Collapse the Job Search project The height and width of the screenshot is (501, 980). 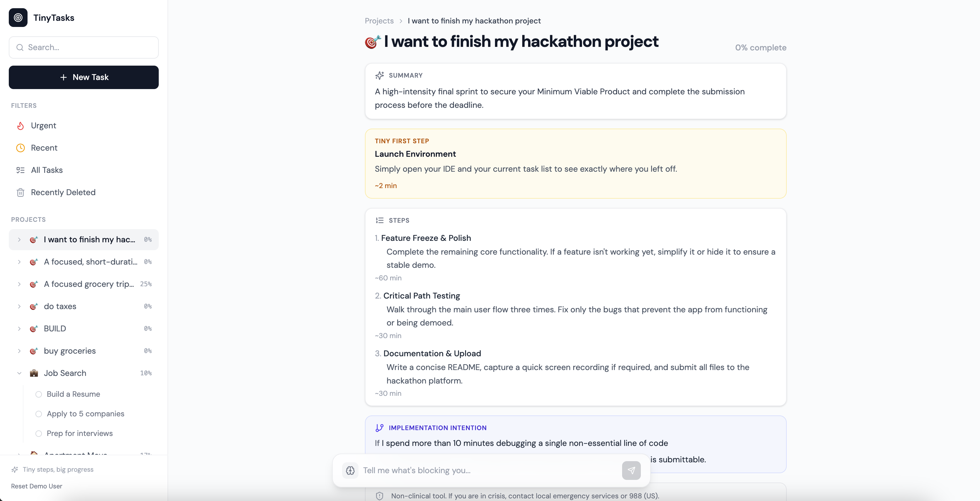pyautogui.click(x=19, y=373)
